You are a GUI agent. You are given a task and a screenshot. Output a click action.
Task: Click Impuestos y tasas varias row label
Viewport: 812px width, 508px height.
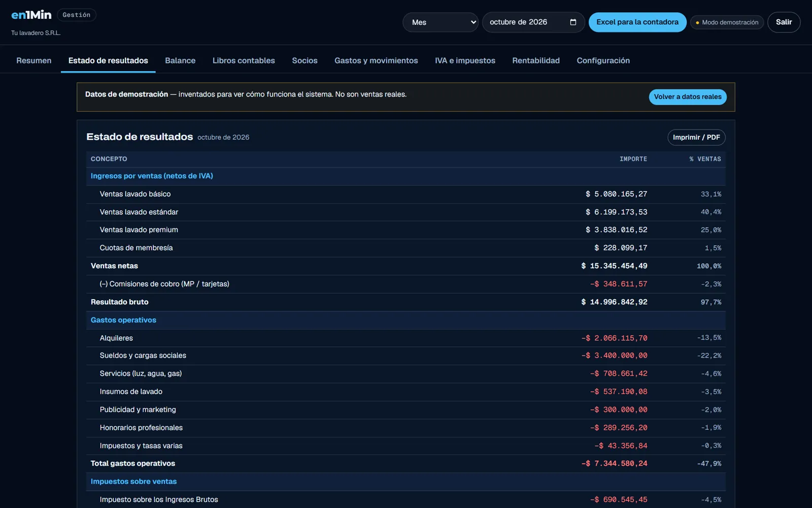point(141,446)
